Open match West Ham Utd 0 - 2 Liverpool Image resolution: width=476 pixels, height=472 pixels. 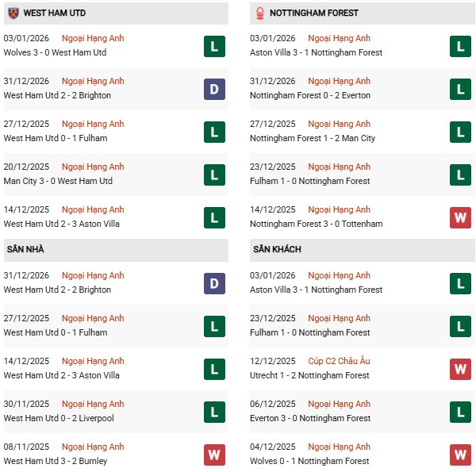pos(59,418)
